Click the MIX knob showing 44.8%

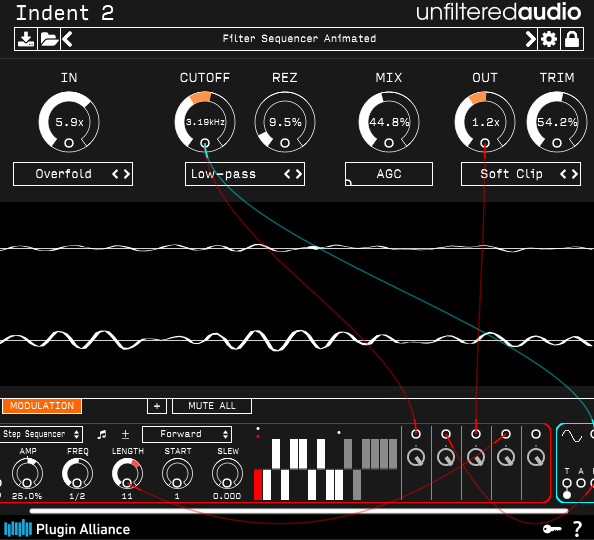389,122
